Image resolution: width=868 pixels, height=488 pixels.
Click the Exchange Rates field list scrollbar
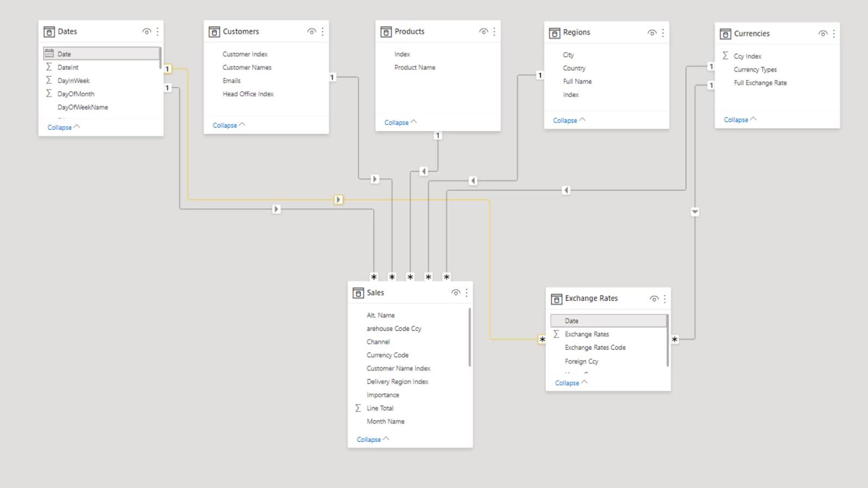point(667,340)
